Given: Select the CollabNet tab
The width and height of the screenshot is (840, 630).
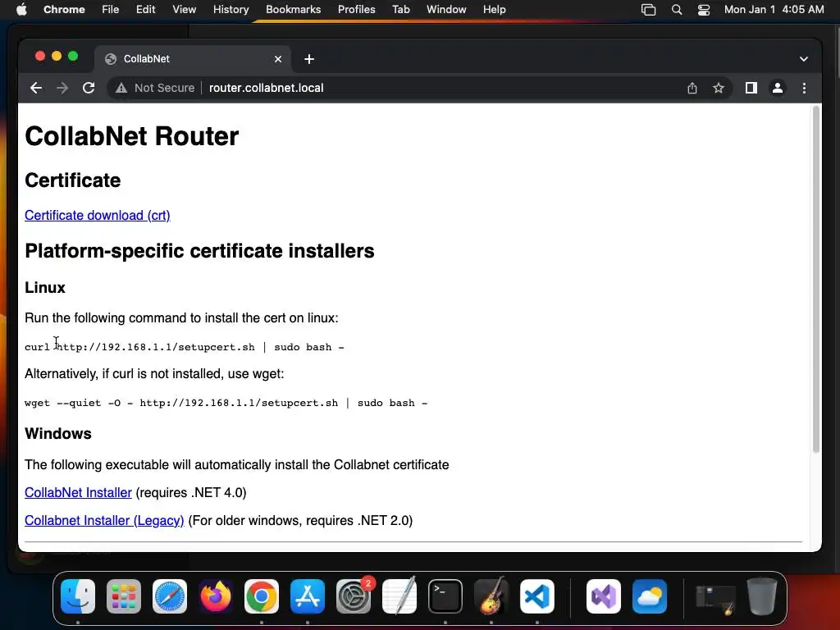Looking at the screenshot, I should pos(193,59).
